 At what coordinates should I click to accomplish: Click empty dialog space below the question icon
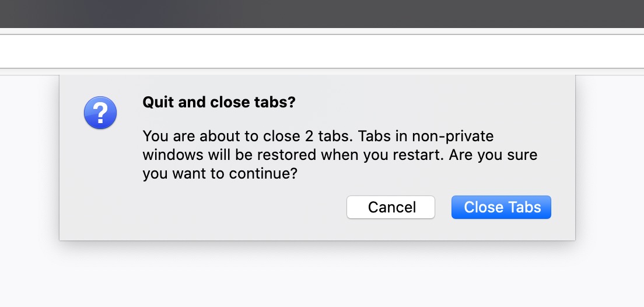[100, 175]
